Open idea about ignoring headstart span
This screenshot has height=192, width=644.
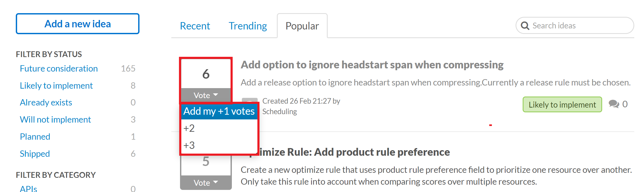click(372, 65)
